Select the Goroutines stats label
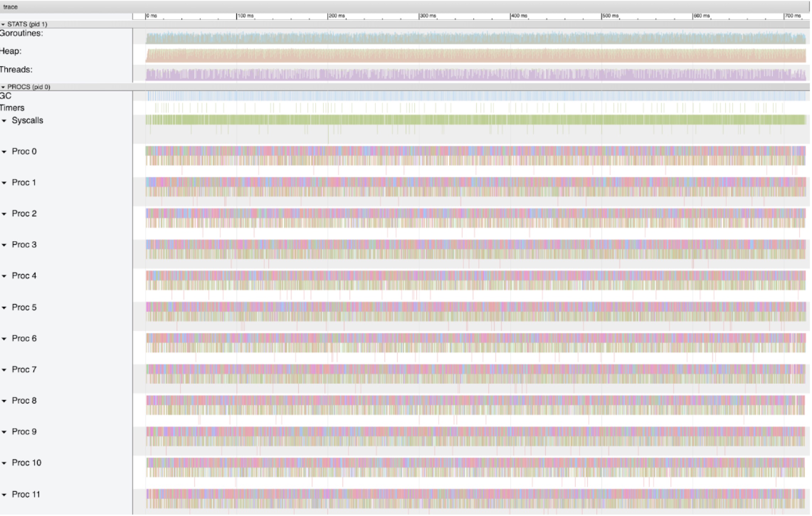 (x=21, y=33)
